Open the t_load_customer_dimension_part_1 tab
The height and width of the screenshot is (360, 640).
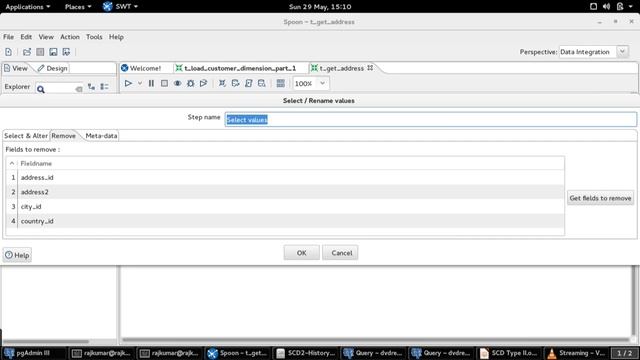pos(236,68)
